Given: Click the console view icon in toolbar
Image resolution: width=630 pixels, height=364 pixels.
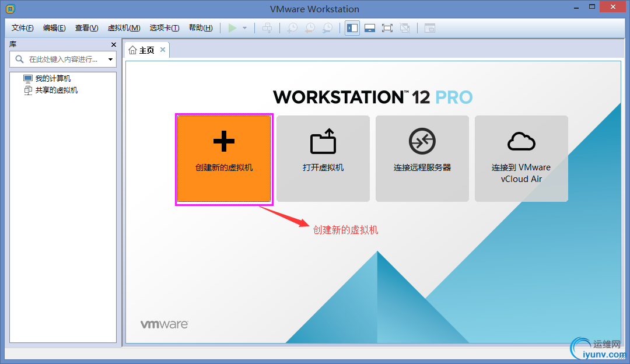Looking at the screenshot, I should coord(430,28).
